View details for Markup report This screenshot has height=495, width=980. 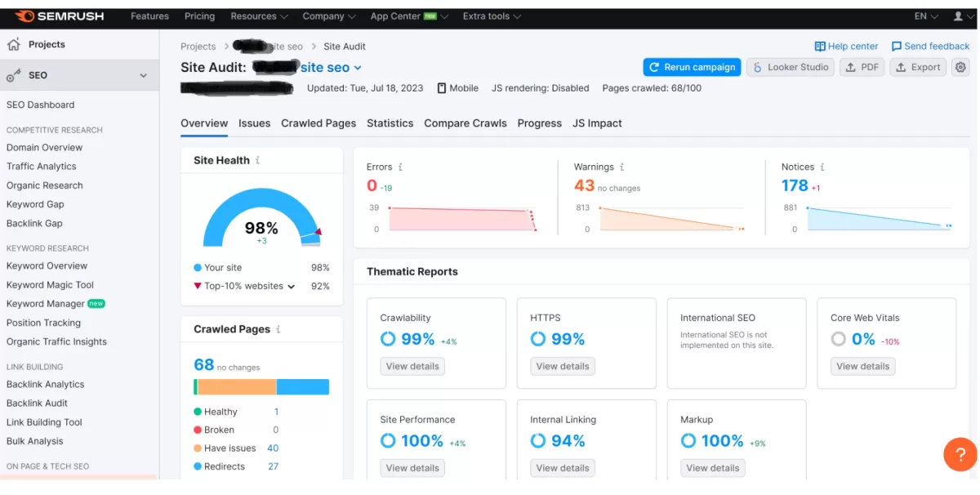713,468
